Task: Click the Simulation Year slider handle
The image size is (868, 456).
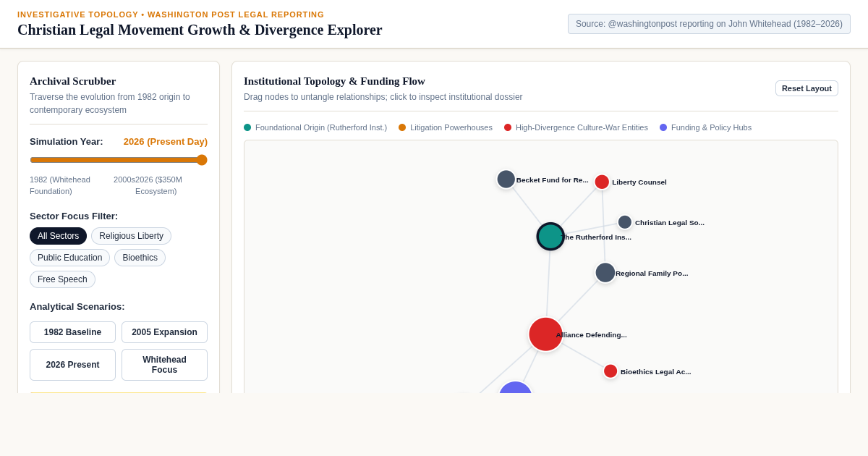Action: tap(202, 160)
